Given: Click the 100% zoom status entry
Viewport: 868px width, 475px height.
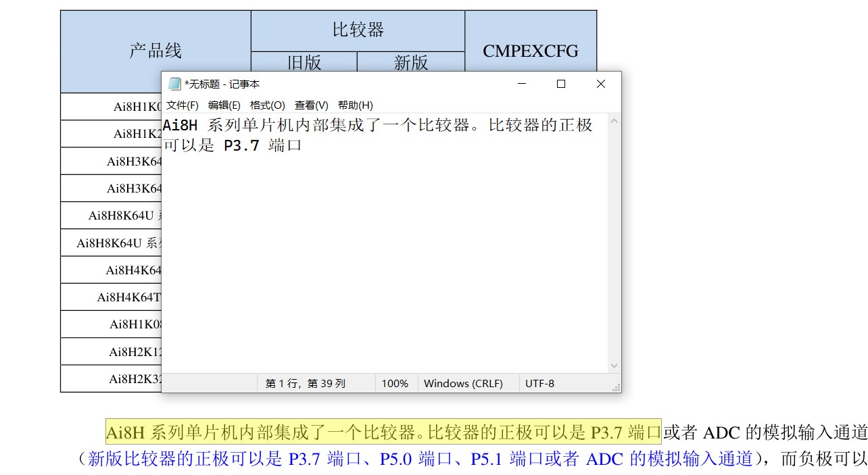Looking at the screenshot, I should click(x=395, y=383).
